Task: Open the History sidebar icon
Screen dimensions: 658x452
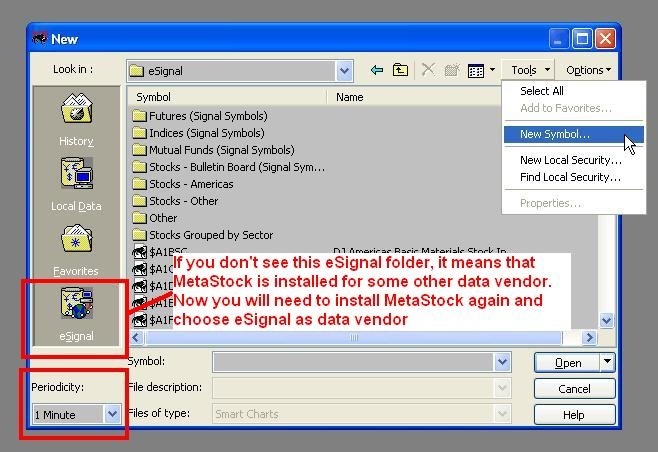Action: (x=76, y=108)
